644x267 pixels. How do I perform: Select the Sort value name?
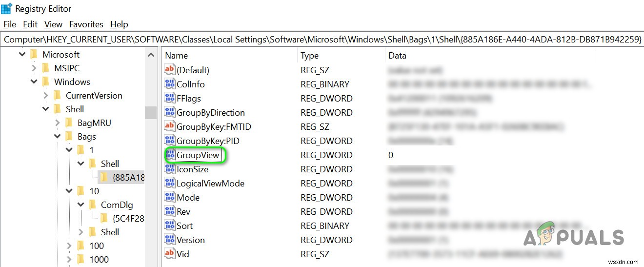pyautogui.click(x=184, y=226)
